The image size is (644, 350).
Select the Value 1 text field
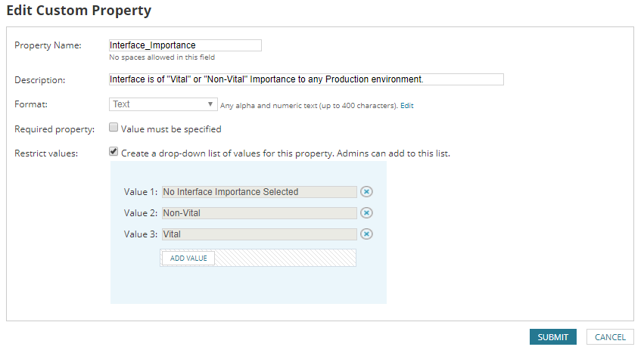tap(259, 192)
